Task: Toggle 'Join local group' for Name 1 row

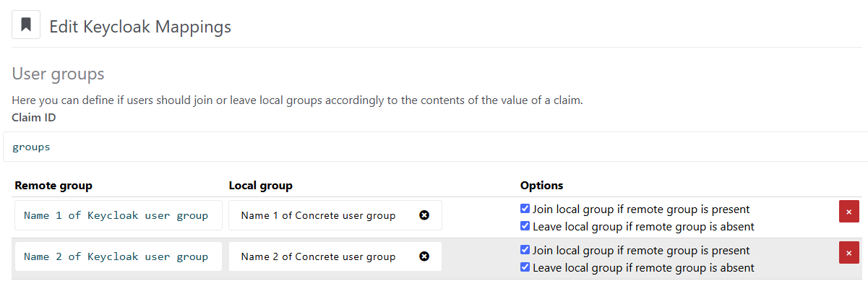Action: tap(525, 209)
